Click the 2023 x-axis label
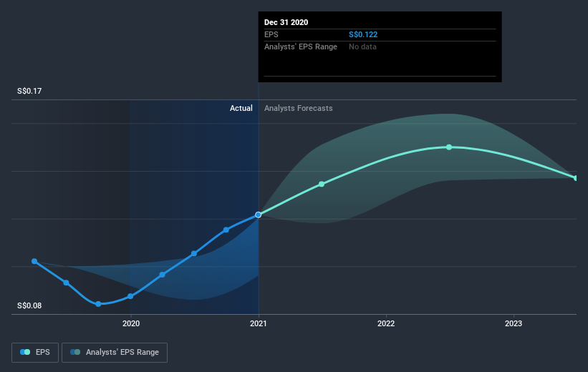Screen dimensions: 588x372 [x=514, y=323]
